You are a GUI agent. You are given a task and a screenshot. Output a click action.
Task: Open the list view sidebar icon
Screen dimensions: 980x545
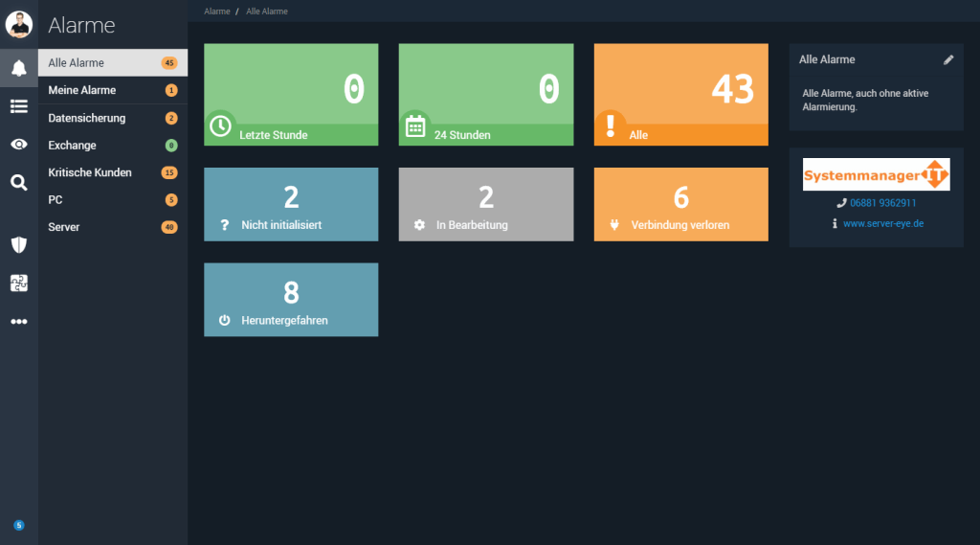(x=18, y=106)
